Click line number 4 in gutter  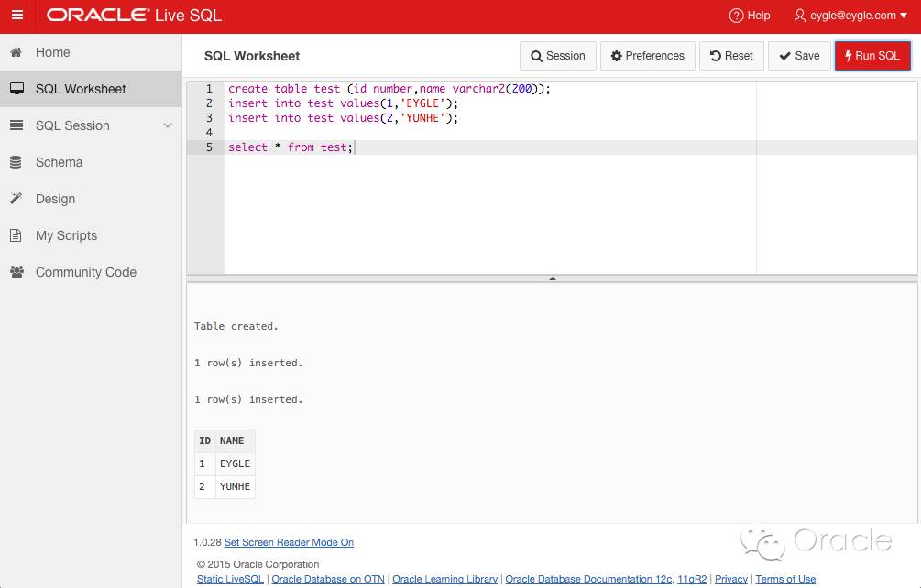point(209,133)
